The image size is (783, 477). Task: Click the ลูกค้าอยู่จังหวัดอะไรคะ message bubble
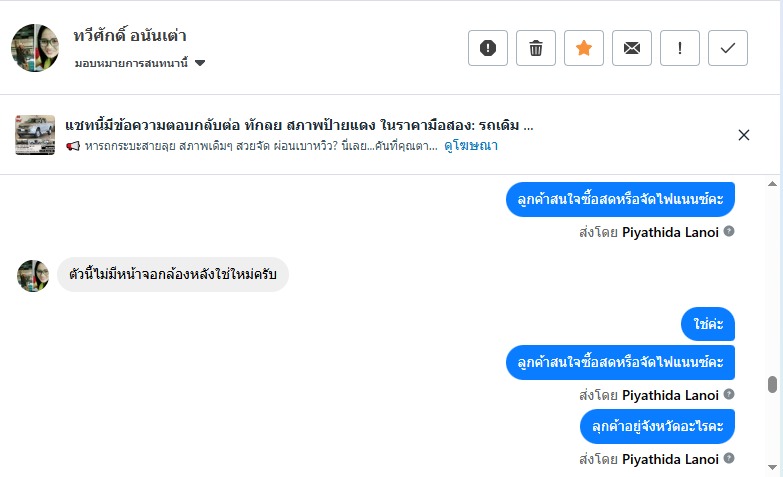coord(657,426)
